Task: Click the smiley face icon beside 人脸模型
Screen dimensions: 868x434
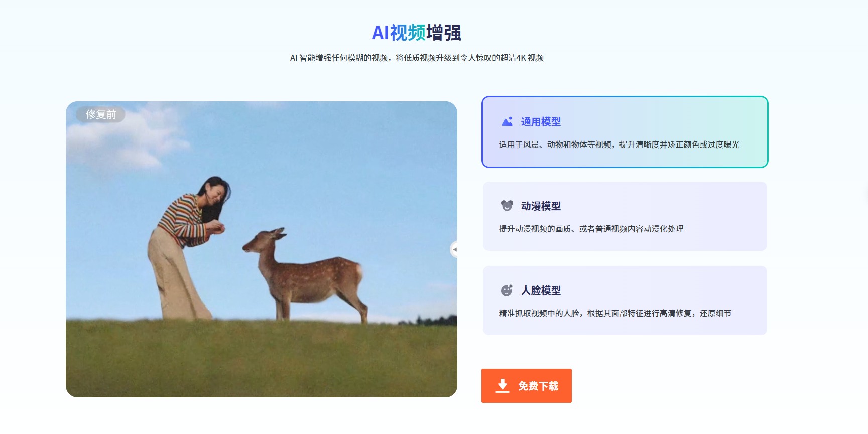Action: [x=507, y=290]
